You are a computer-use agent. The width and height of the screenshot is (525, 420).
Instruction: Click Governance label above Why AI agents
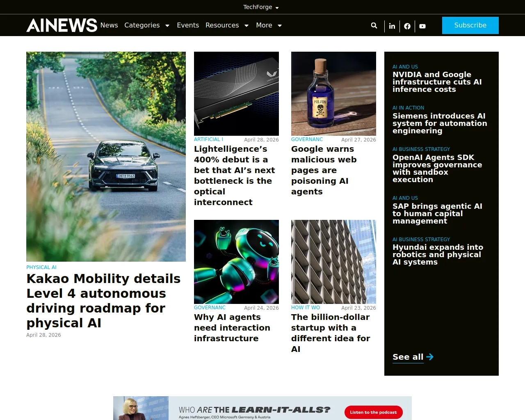pyautogui.click(x=210, y=308)
